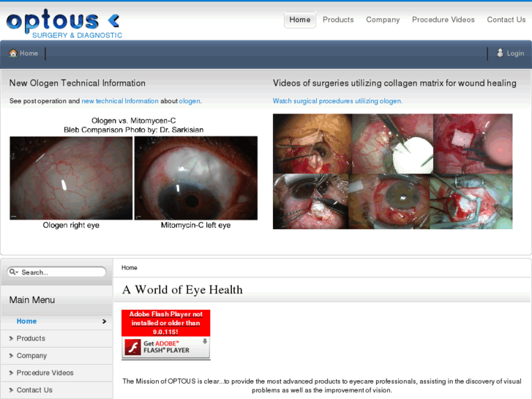
Task: Expand the Procedure Videos sidebar chevron
Action: pyautogui.click(x=11, y=373)
